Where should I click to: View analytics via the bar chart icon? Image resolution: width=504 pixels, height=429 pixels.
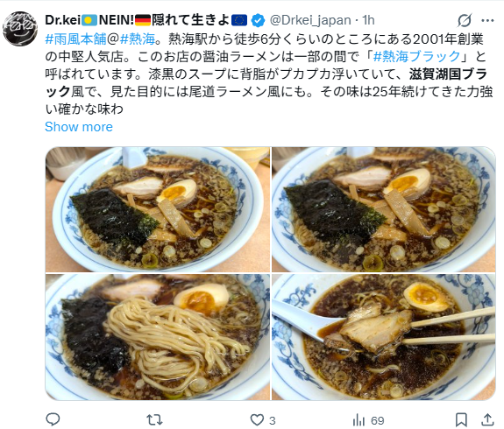[x=358, y=420]
